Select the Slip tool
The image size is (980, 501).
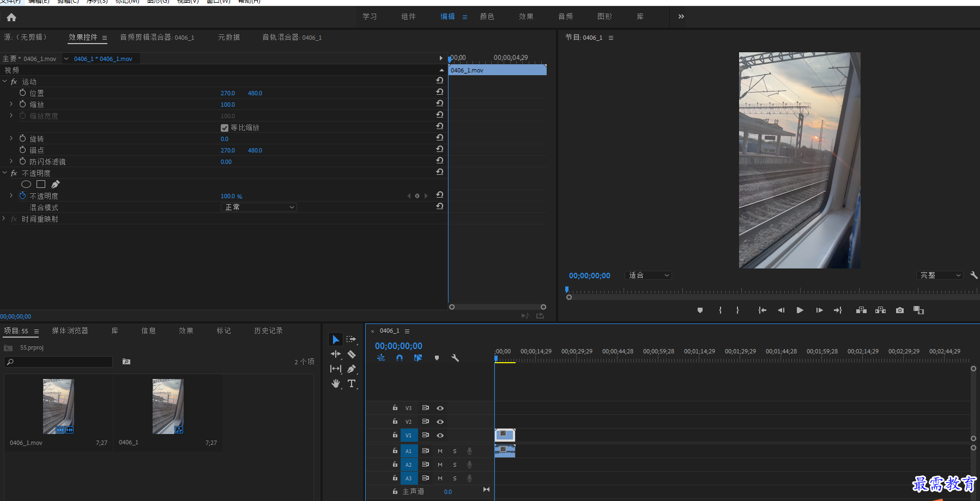pos(336,369)
